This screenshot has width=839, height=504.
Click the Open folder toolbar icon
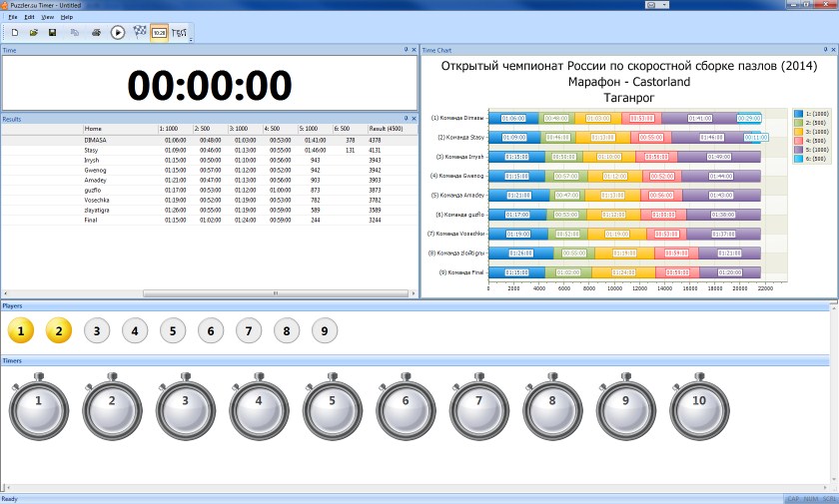[x=34, y=32]
